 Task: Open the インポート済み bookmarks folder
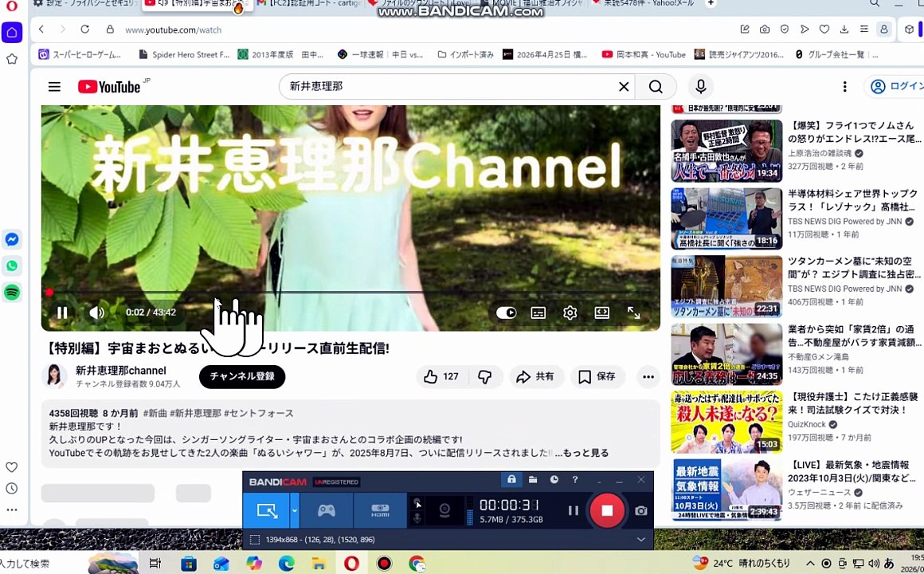pos(465,54)
